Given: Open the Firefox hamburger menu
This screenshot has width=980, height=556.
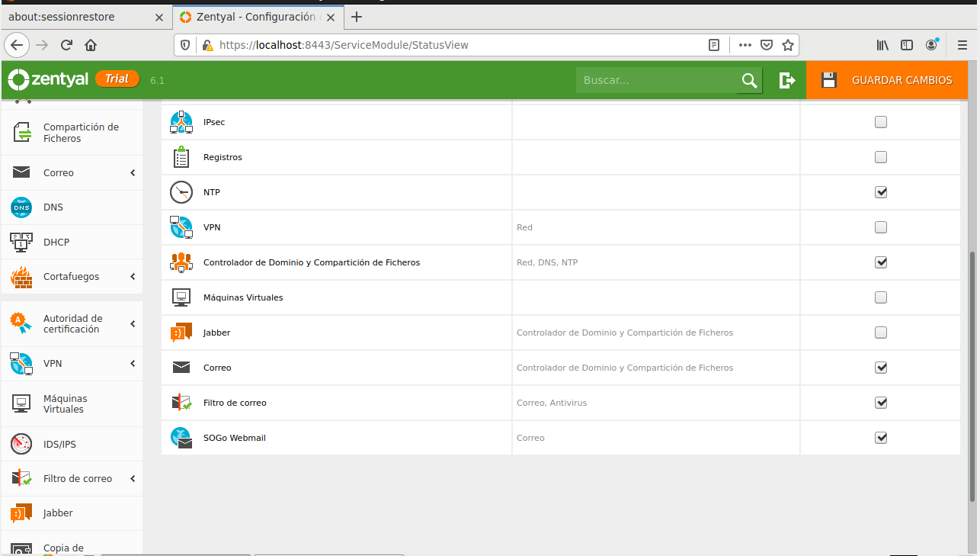Looking at the screenshot, I should coord(962,45).
